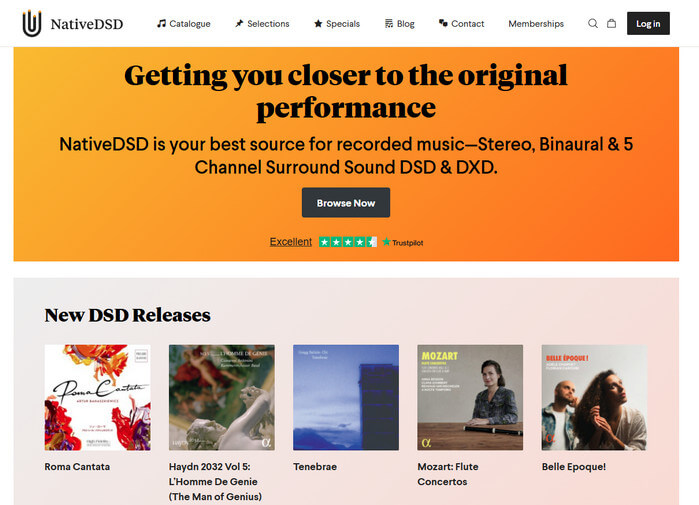The image size is (699, 505).
Task: Click the Trustpilot star rating icon
Action: (347, 242)
